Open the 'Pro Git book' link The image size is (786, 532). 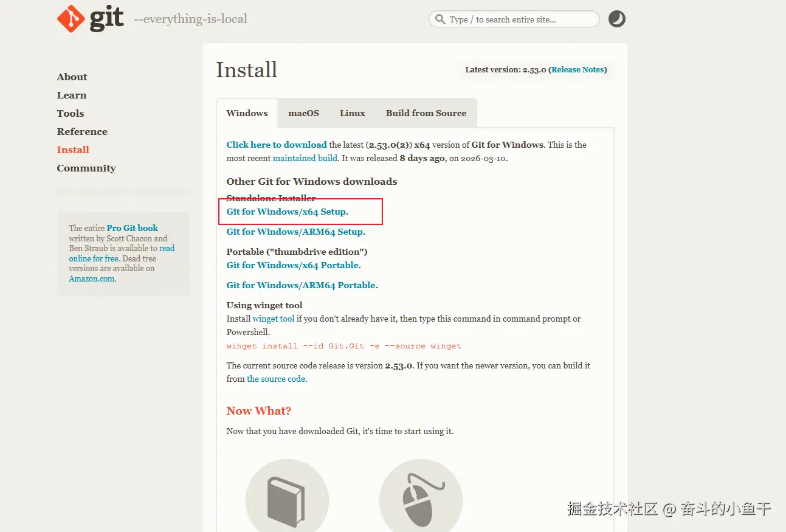tap(133, 228)
